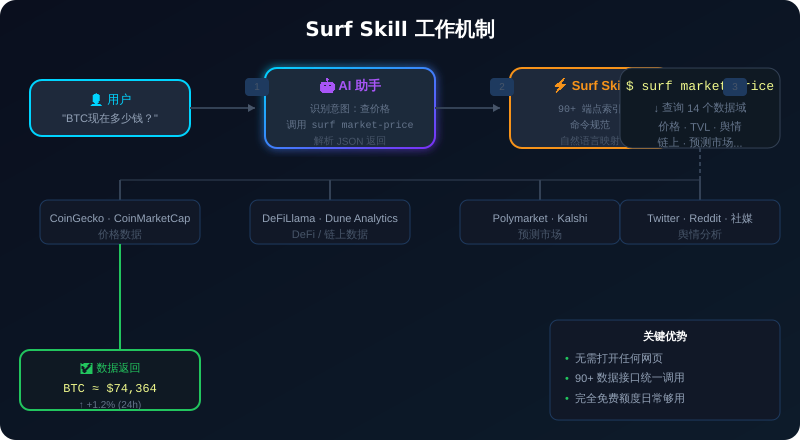800x440 pixels.
Task: Click the up arrow next to +1.2% (24h)
Action: point(81,405)
